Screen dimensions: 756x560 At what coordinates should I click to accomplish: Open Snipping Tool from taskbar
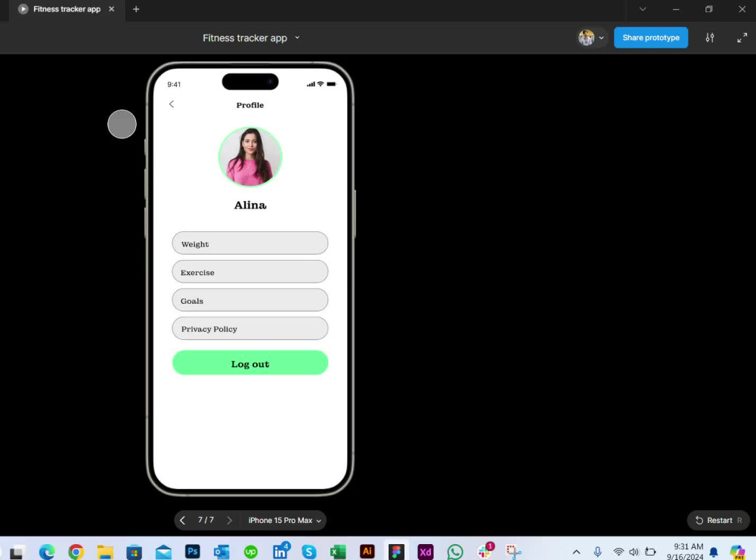click(x=513, y=552)
